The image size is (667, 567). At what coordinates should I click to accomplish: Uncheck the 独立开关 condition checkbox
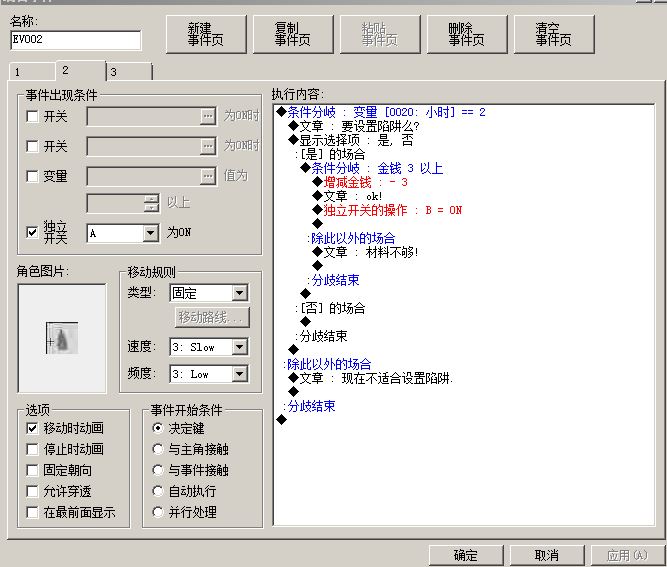32,232
